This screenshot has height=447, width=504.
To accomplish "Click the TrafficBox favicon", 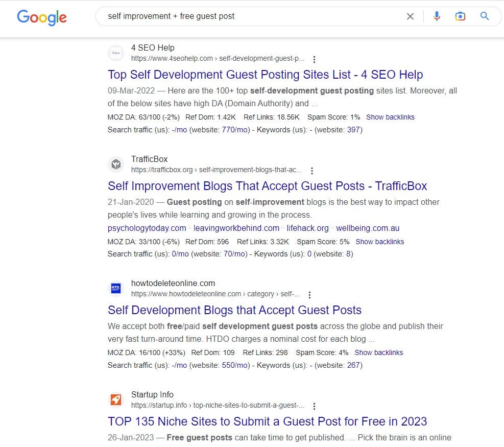I will pyautogui.click(x=116, y=164).
